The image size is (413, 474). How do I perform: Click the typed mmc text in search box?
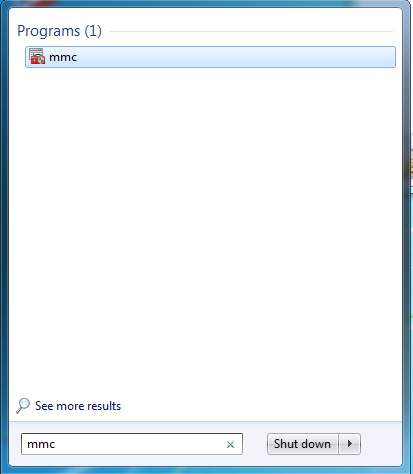tap(41, 444)
